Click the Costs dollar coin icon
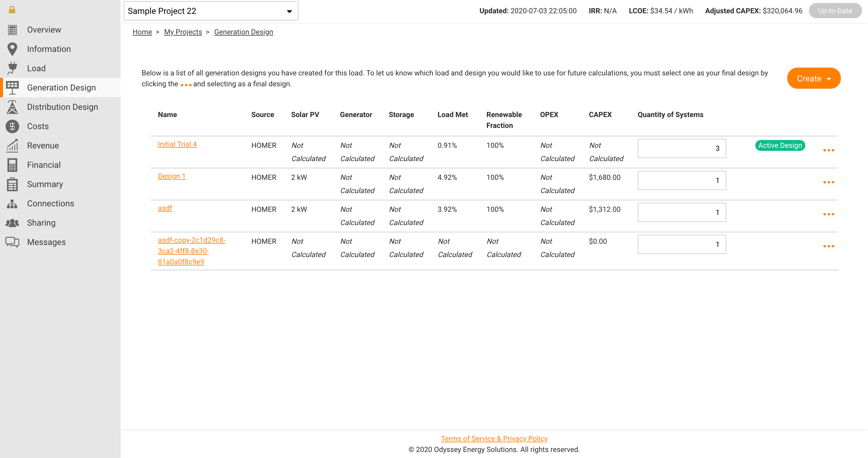 click(12, 126)
